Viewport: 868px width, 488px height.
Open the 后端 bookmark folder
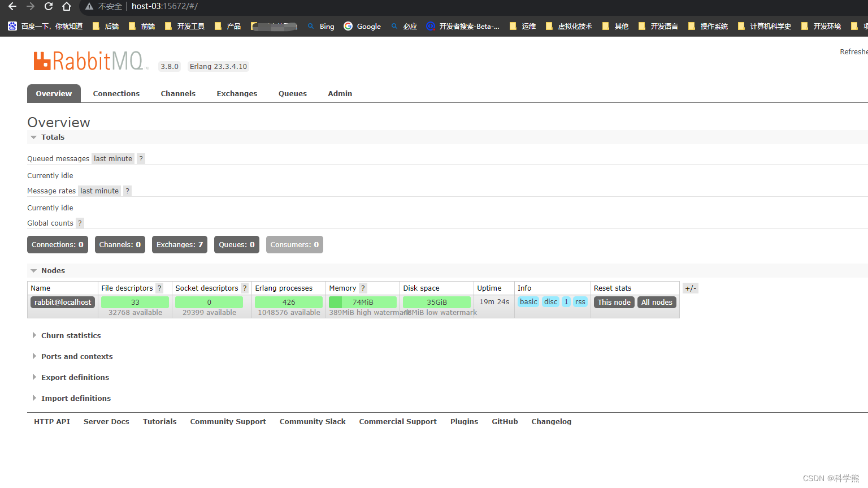(106, 26)
